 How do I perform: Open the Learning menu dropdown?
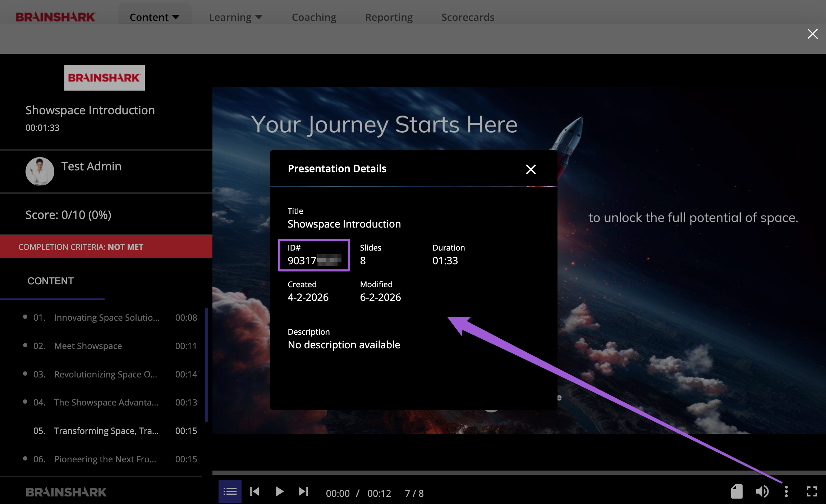(236, 17)
